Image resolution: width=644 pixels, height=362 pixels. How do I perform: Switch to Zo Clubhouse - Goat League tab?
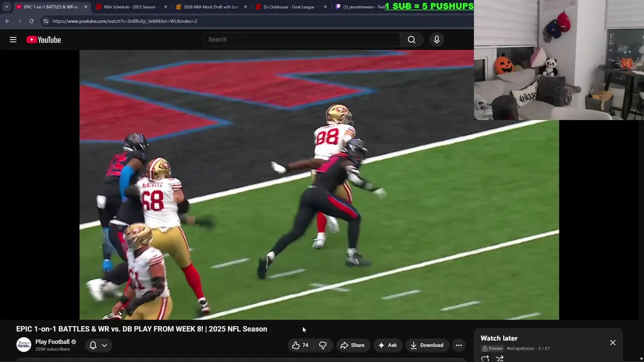click(x=290, y=7)
